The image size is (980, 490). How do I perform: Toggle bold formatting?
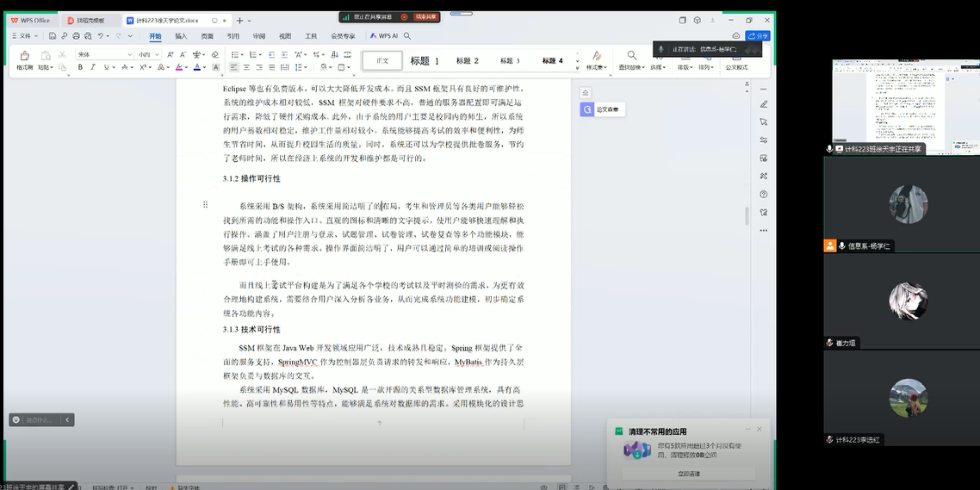(79, 67)
